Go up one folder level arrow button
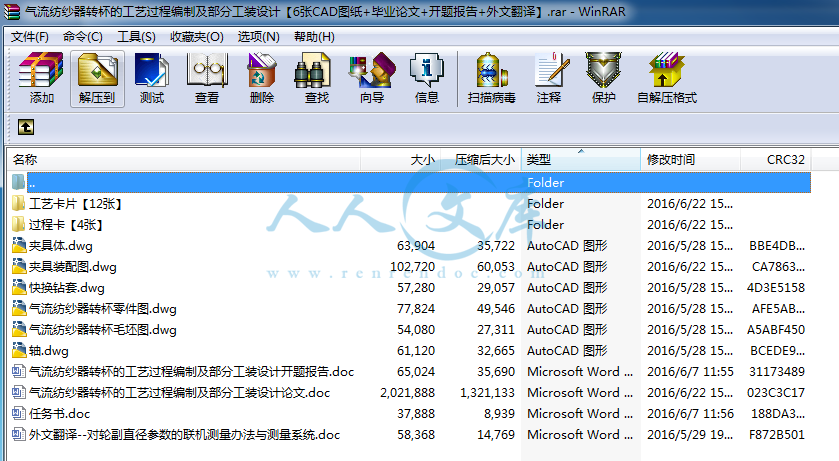The width and height of the screenshot is (839, 461). [x=26, y=127]
